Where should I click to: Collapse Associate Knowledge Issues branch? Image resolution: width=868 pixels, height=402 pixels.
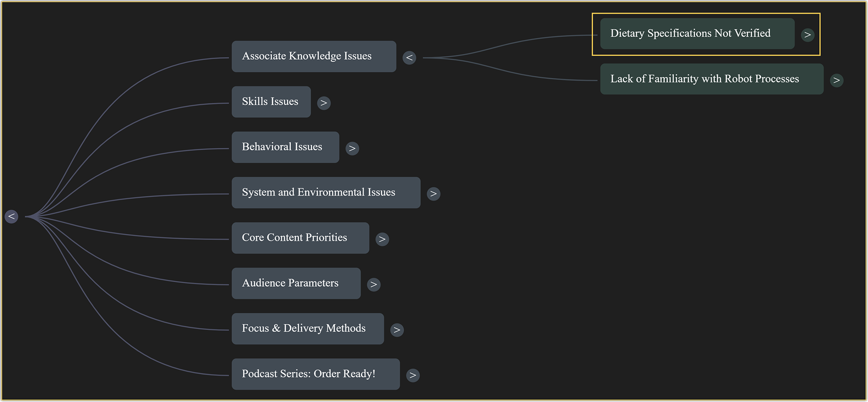click(x=409, y=57)
